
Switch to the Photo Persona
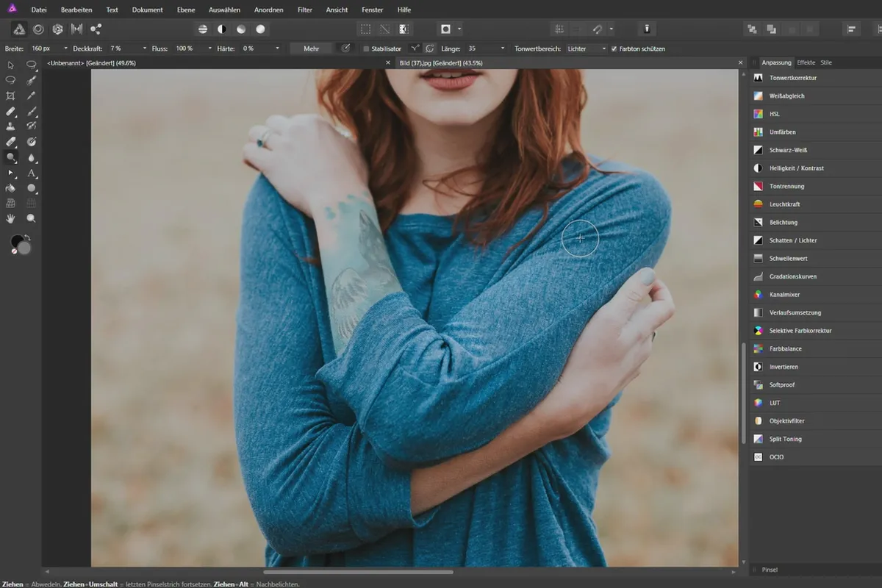click(x=19, y=29)
